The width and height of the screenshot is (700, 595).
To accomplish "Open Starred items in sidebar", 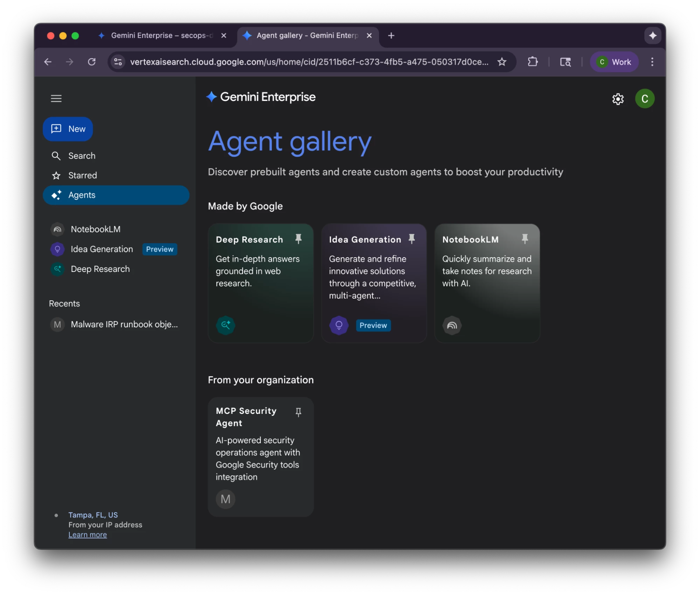I will [x=82, y=175].
